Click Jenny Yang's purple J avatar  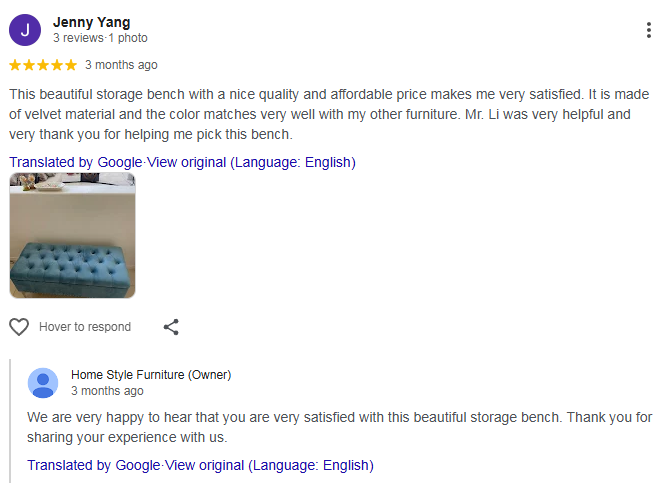(x=25, y=30)
